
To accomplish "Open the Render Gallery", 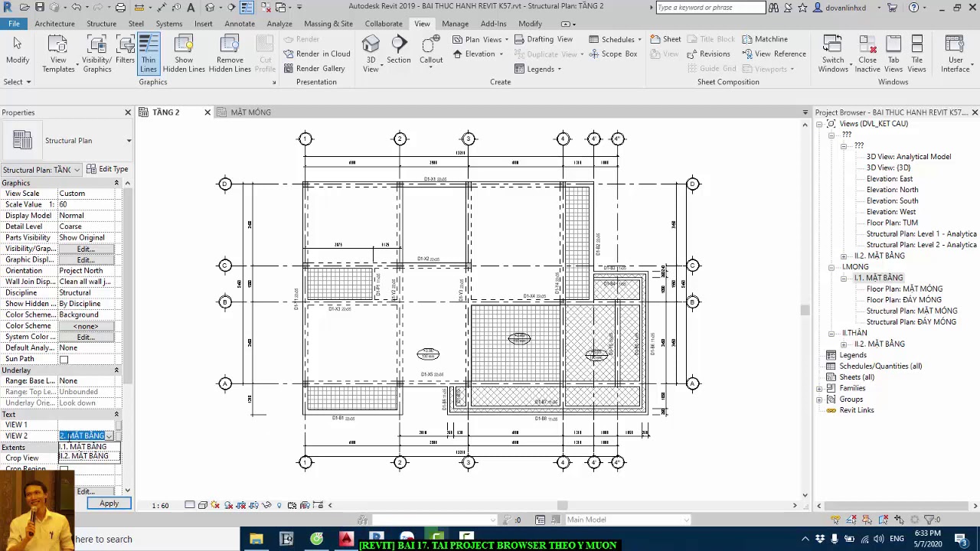I will (313, 68).
